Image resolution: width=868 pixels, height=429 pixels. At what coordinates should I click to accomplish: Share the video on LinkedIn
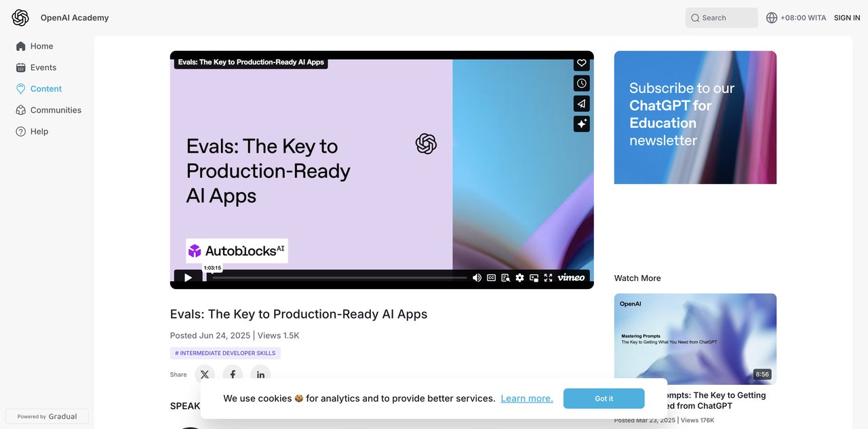(260, 374)
